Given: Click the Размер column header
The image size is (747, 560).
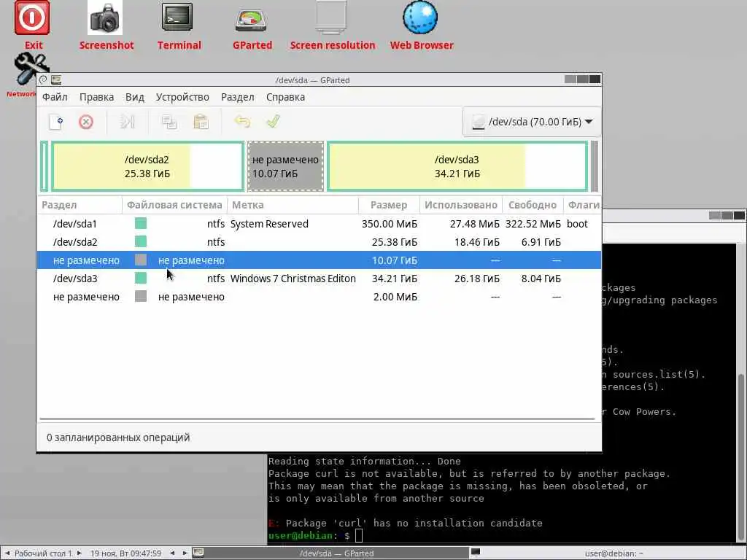Looking at the screenshot, I should tap(389, 205).
